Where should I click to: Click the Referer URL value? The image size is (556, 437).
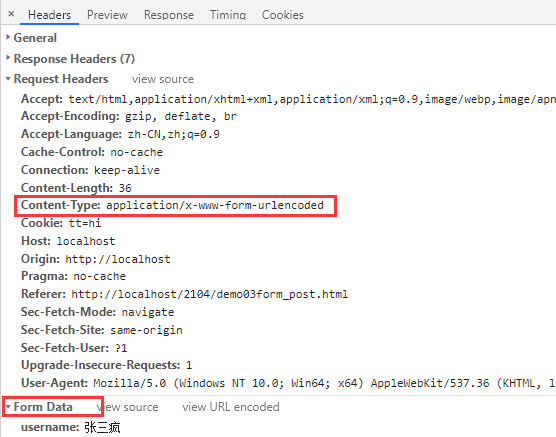pos(210,294)
